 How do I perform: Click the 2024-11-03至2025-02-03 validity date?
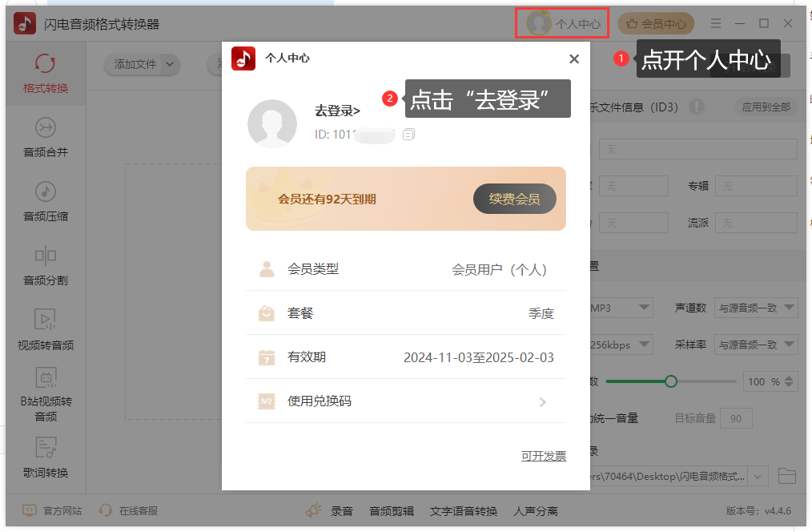(x=479, y=357)
